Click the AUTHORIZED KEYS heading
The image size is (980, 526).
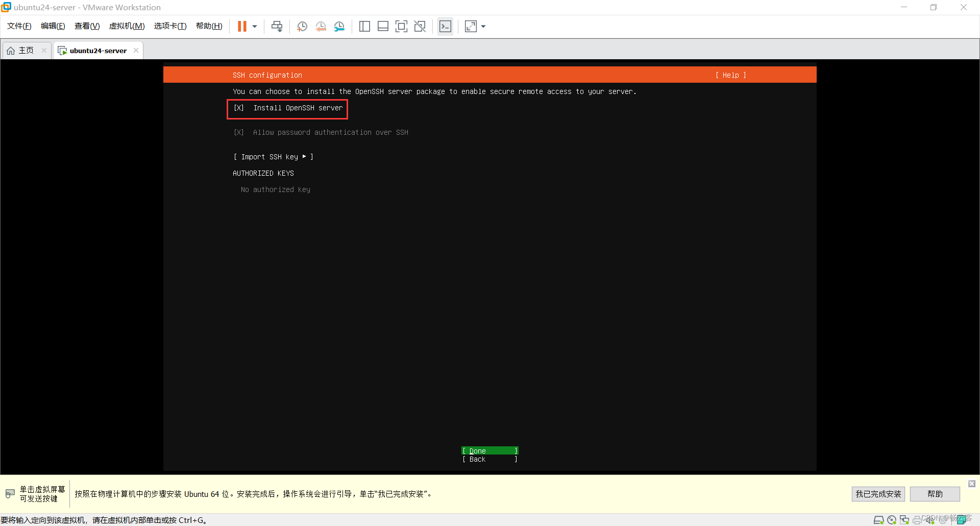263,173
